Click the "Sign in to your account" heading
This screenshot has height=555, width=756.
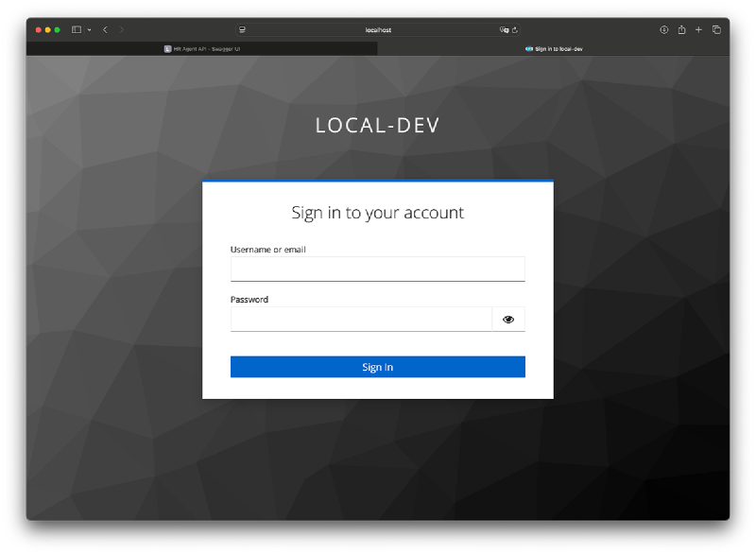point(377,213)
